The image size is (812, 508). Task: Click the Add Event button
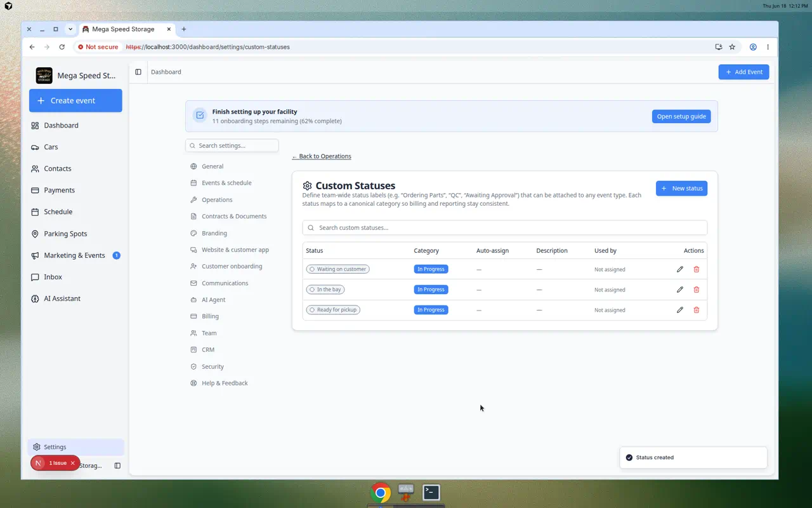(743, 72)
